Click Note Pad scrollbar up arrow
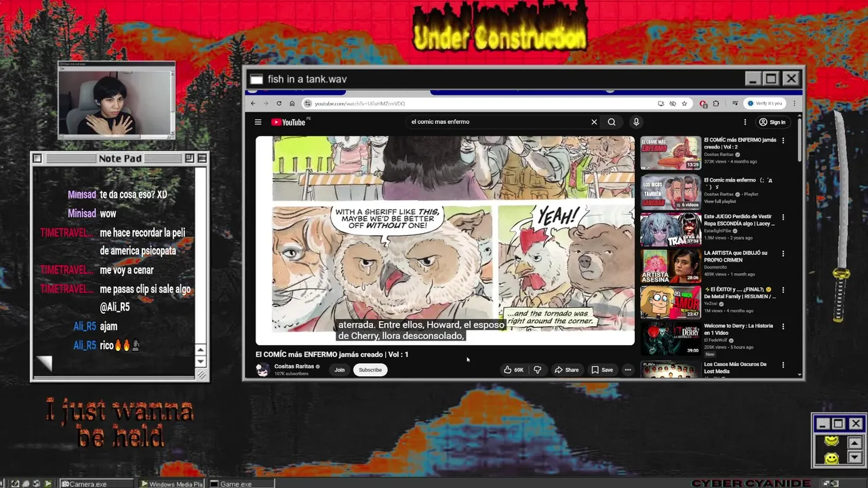The image size is (868, 488). click(200, 350)
